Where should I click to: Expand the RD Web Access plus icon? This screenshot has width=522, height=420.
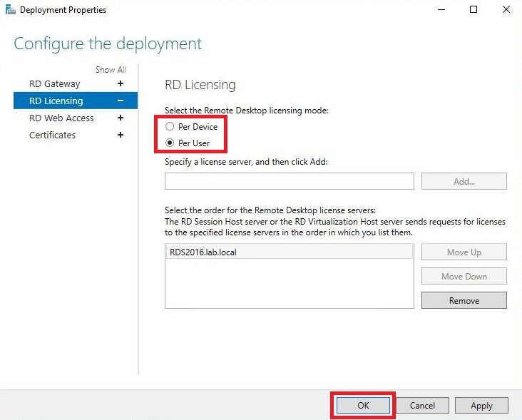pyautogui.click(x=121, y=118)
